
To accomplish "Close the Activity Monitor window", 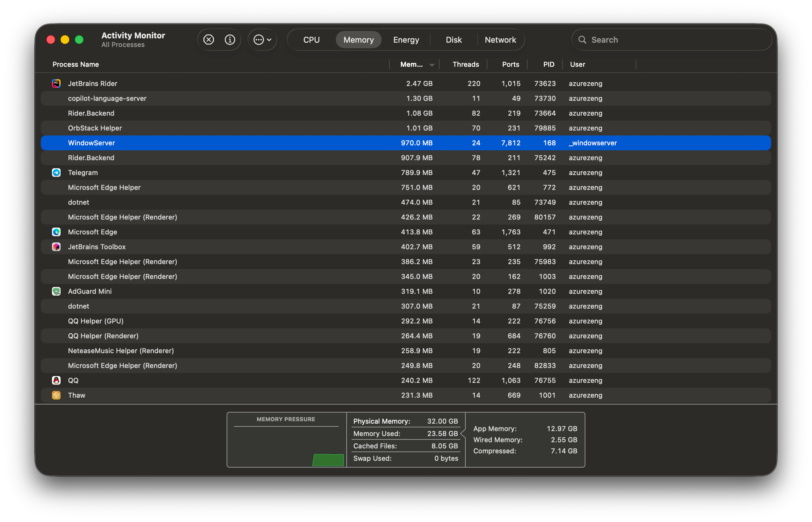I will (51, 40).
